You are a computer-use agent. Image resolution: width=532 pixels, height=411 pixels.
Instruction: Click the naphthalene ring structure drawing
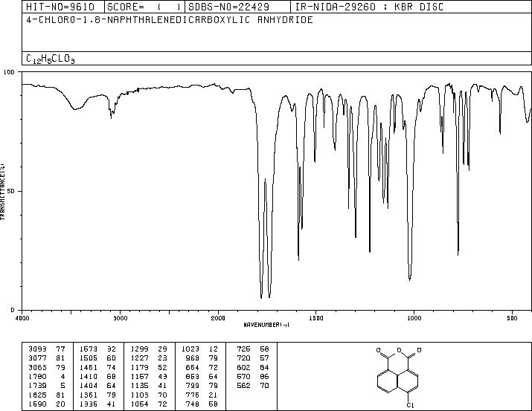pyautogui.click(x=397, y=381)
